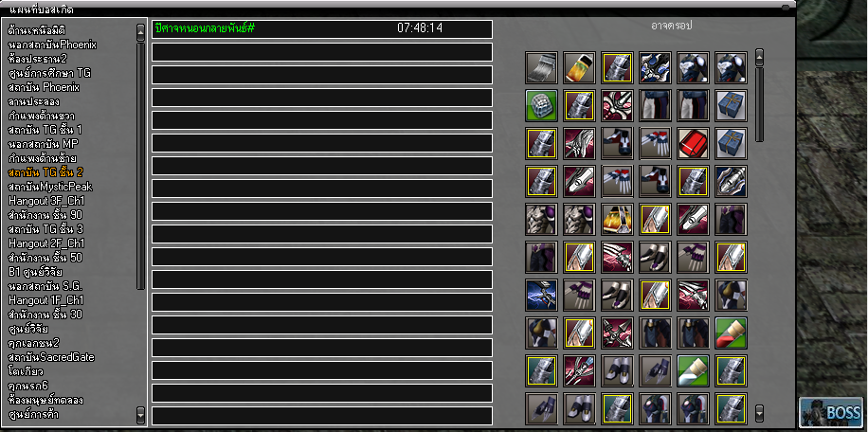The height and width of the screenshot is (432, 868).
Task: Click the orange-yellow tube item icon
Action: coord(580,67)
